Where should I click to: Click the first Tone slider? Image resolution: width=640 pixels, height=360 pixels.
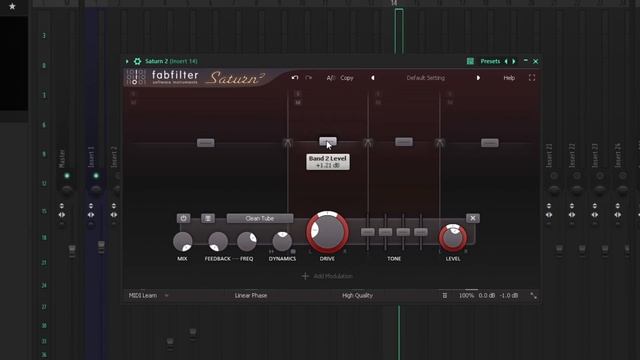point(368,232)
